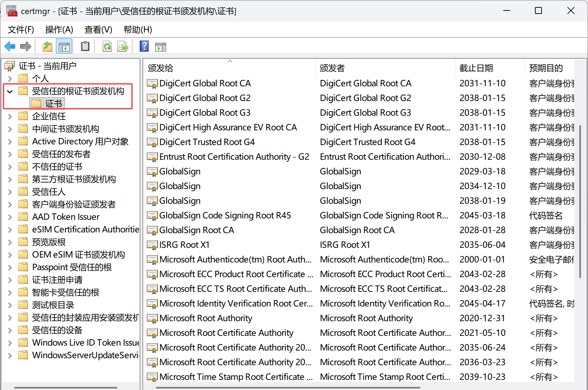This screenshot has height=390, width=588.
Task: Sort by the 颁发者 column header
Action: pos(385,68)
